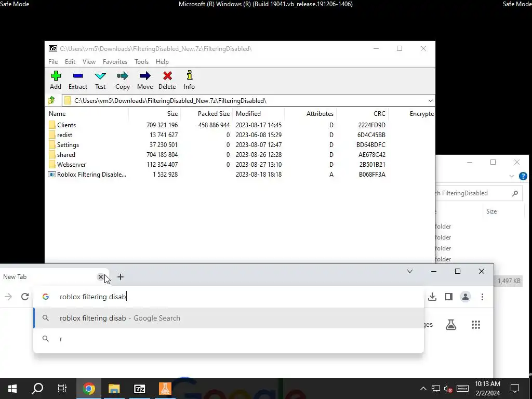This screenshot has width=532, height=399.
Task: Click the touch keyboard tray icon
Action: (462, 389)
